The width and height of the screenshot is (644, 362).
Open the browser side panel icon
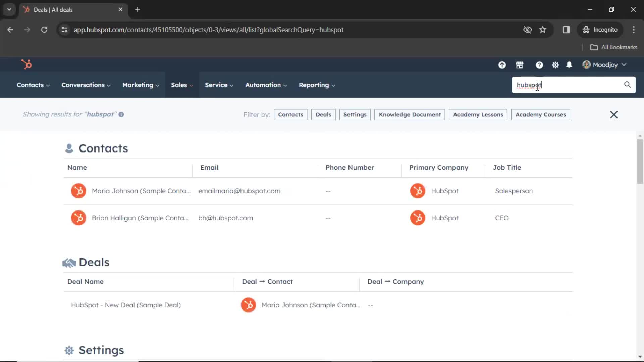pyautogui.click(x=566, y=30)
